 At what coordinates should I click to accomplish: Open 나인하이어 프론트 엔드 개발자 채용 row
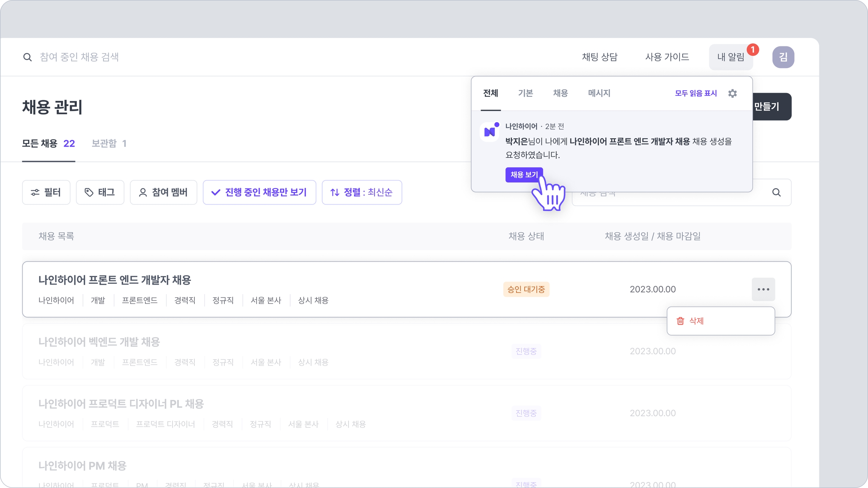406,289
